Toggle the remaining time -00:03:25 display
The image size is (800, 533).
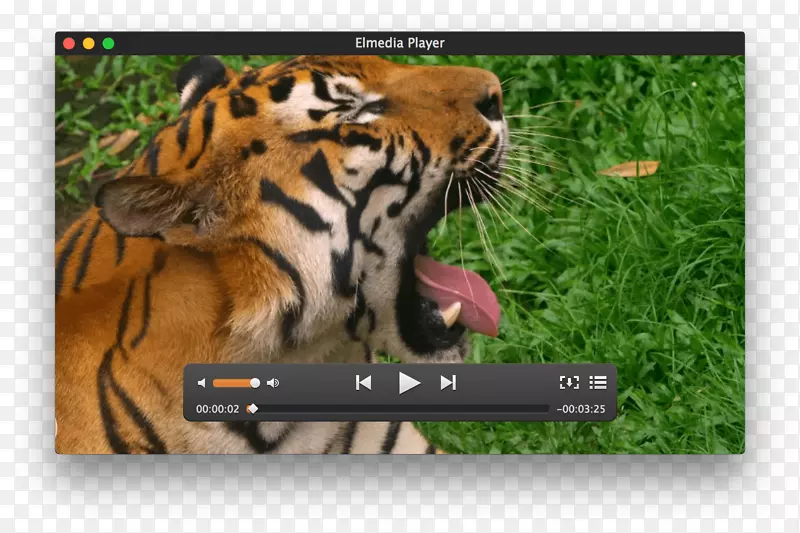[581, 408]
